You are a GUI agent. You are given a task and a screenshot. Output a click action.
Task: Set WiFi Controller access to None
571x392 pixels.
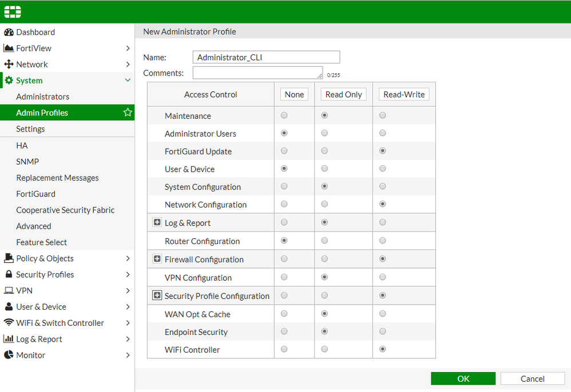tap(284, 349)
